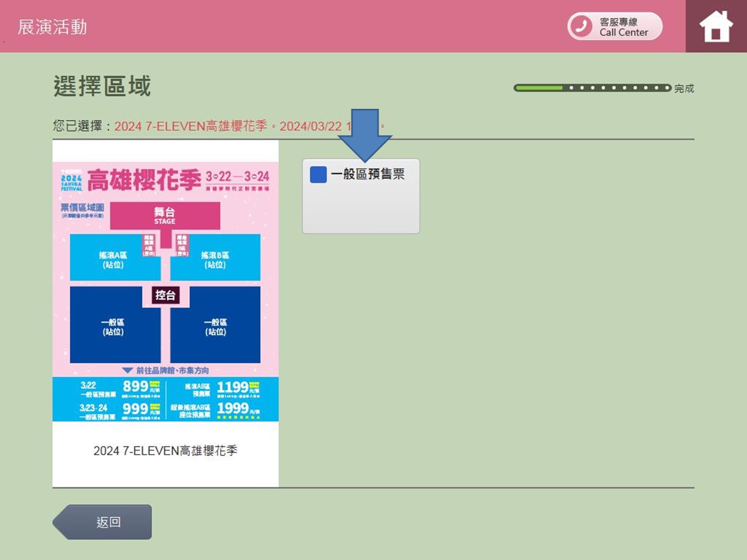Click the 控台 control booth label
Image resolution: width=747 pixels, height=560 pixels.
[165, 295]
